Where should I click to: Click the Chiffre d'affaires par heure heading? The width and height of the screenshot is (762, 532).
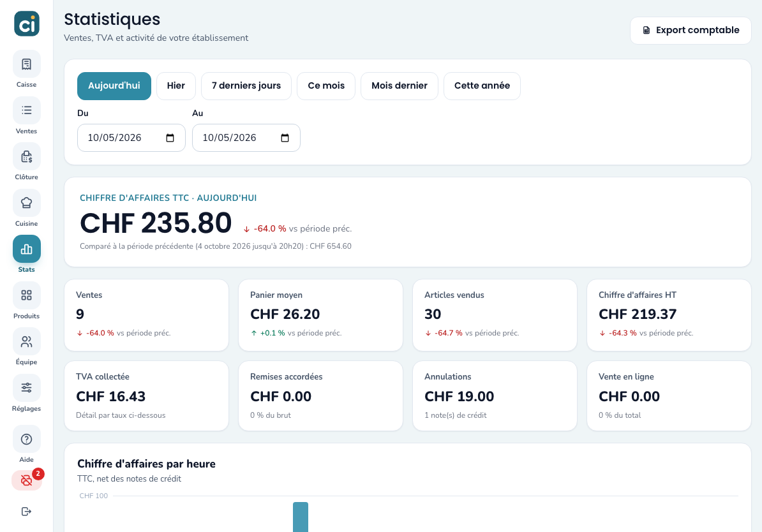pos(146,464)
